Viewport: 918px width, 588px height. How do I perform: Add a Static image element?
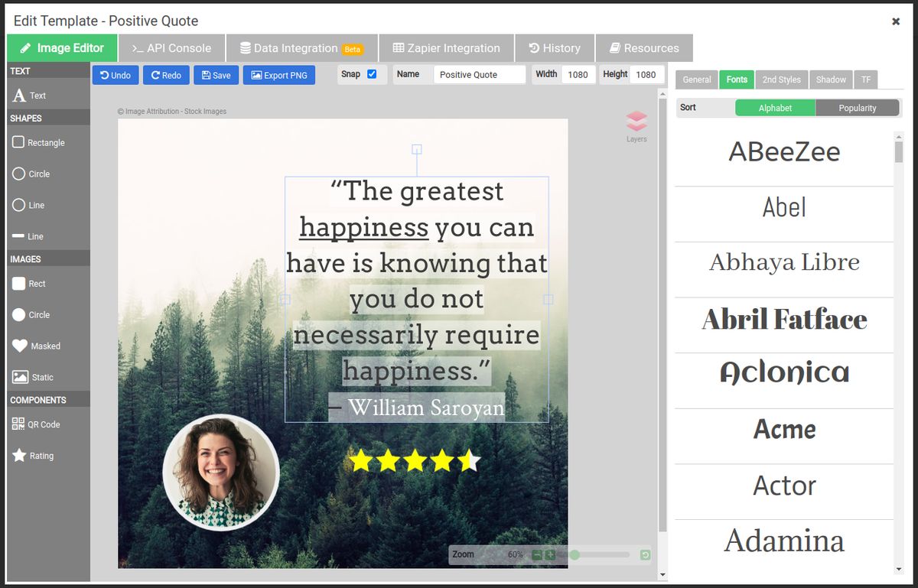(x=33, y=377)
